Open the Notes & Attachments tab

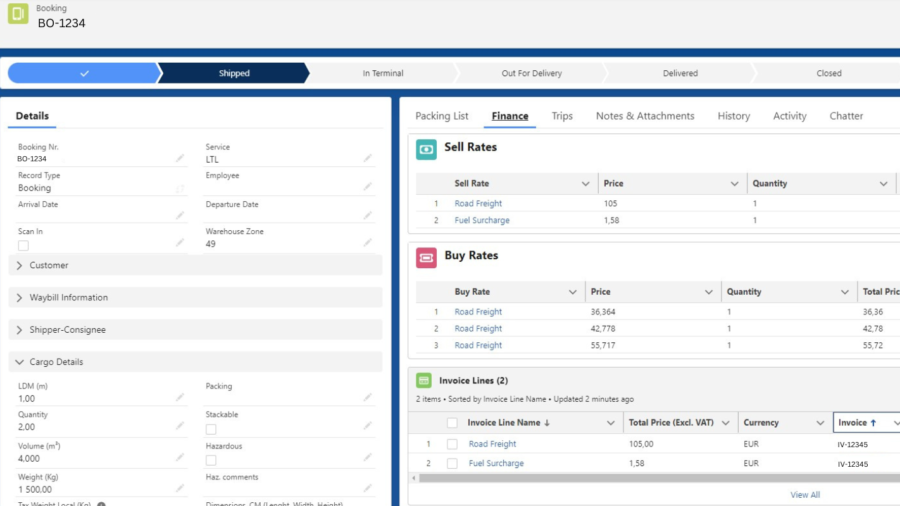tap(645, 116)
